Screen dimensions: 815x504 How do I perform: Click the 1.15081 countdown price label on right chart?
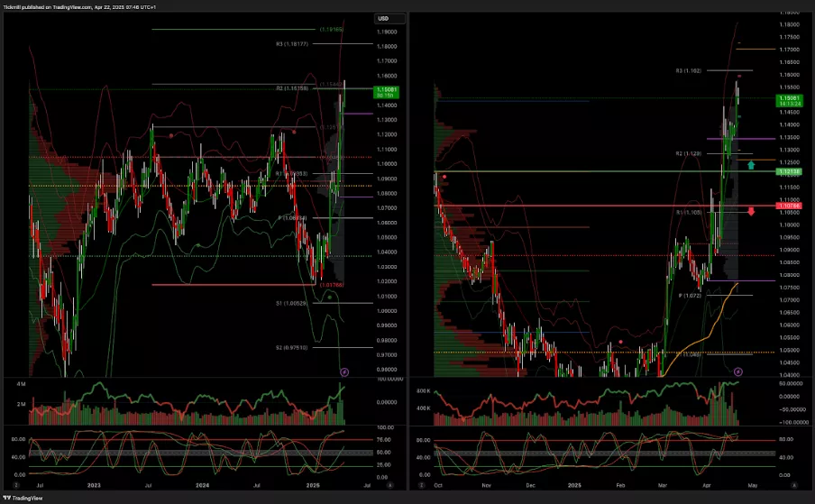[x=782, y=101]
